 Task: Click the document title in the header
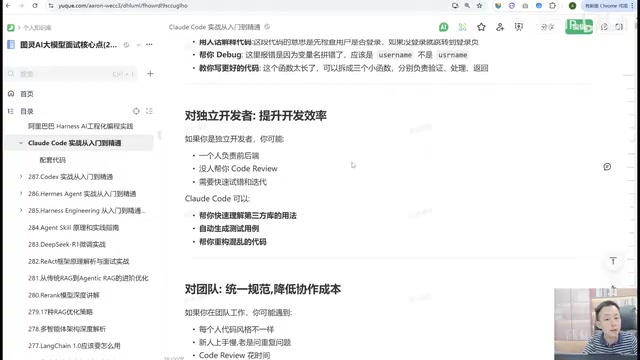coord(215,27)
